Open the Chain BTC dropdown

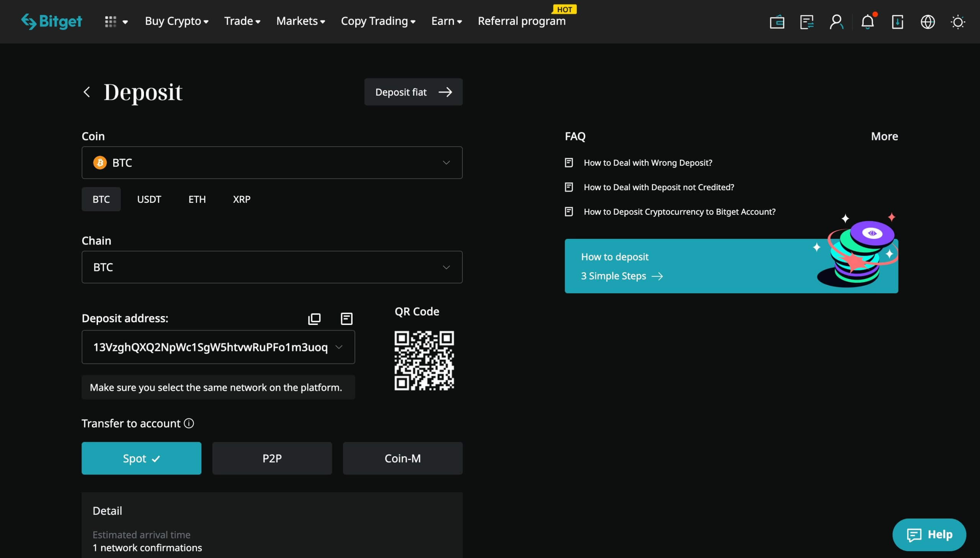[x=272, y=267]
